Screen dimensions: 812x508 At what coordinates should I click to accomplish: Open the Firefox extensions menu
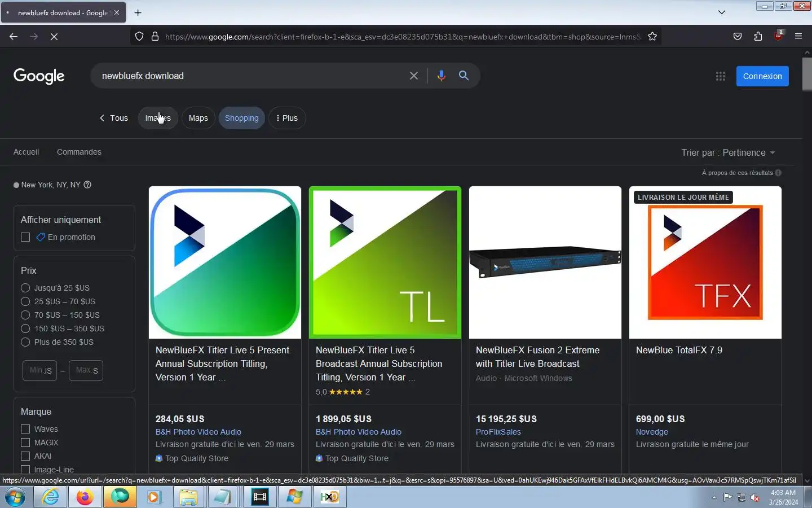758,37
